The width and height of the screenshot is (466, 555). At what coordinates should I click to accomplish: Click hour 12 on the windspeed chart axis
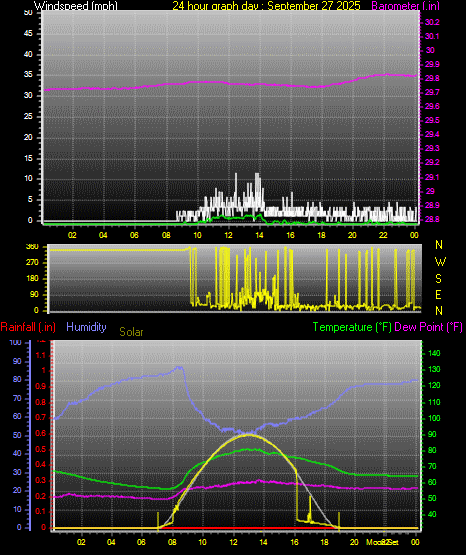point(228,235)
